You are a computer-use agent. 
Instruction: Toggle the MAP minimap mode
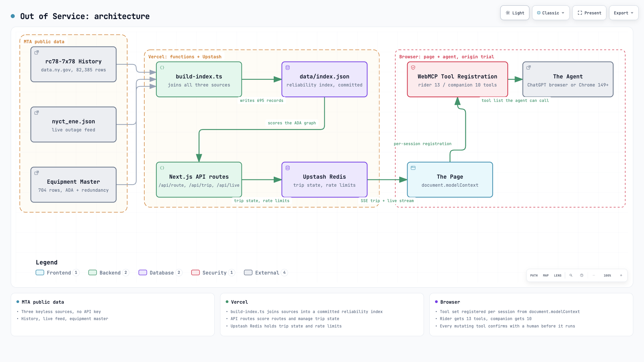546,276
